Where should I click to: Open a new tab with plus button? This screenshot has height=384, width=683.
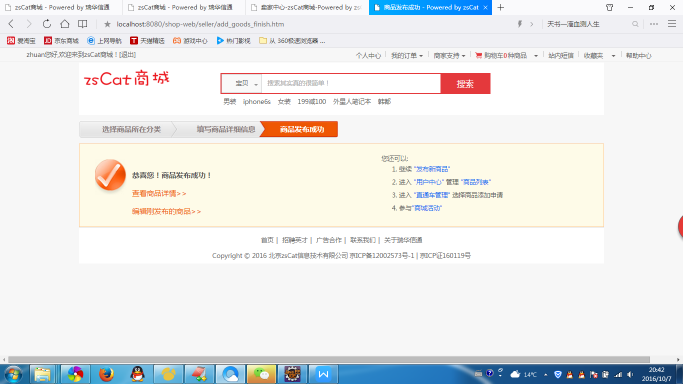500,7
